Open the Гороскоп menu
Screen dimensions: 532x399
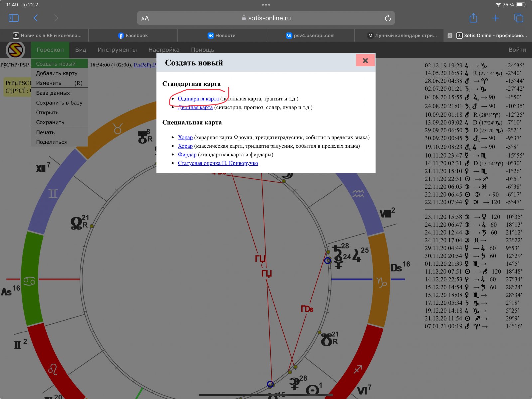tap(50, 50)
